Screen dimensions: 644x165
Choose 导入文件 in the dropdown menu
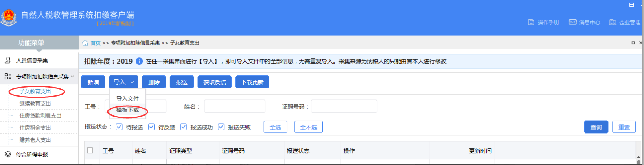(x=127, y=99)
